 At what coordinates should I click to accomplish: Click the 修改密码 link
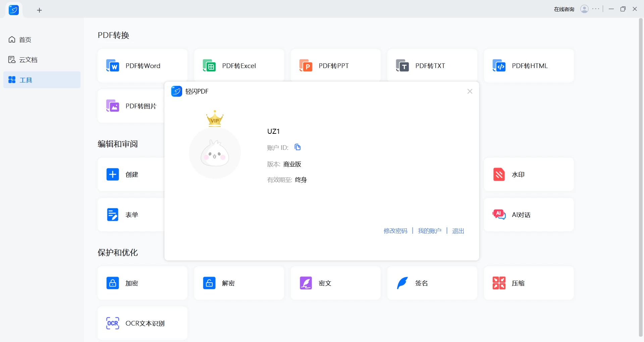(x=395, y=231)
